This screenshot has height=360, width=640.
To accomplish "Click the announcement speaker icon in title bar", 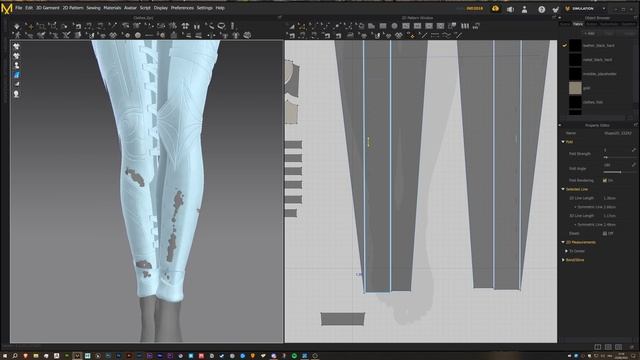I will point(510,9).
